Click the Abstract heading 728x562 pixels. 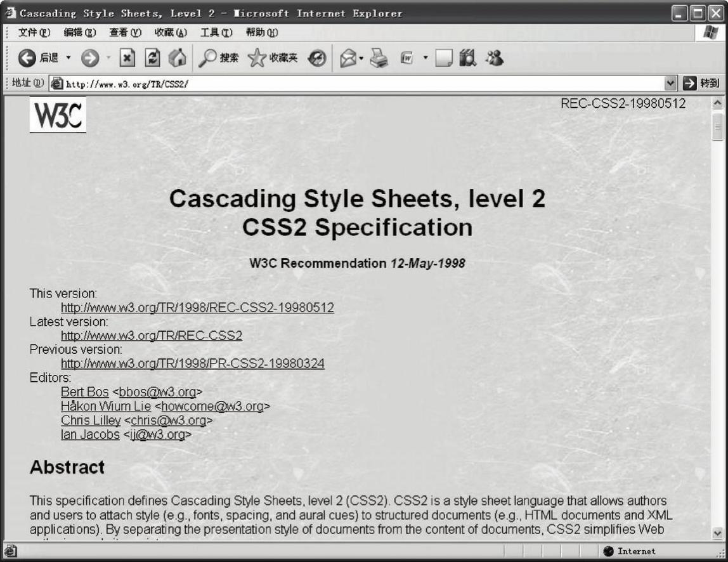click(x=67, y=467)
